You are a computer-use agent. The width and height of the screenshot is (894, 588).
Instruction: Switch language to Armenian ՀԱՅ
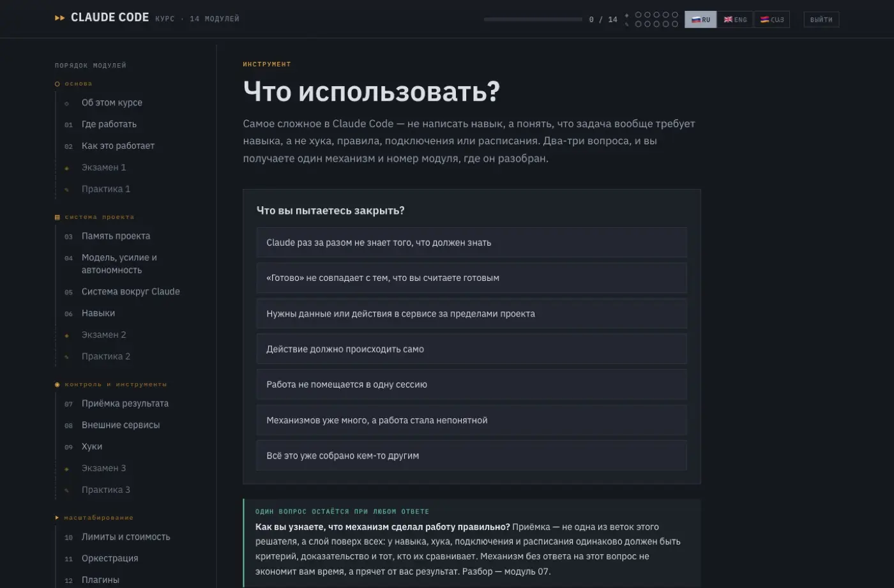pos(772,19)
